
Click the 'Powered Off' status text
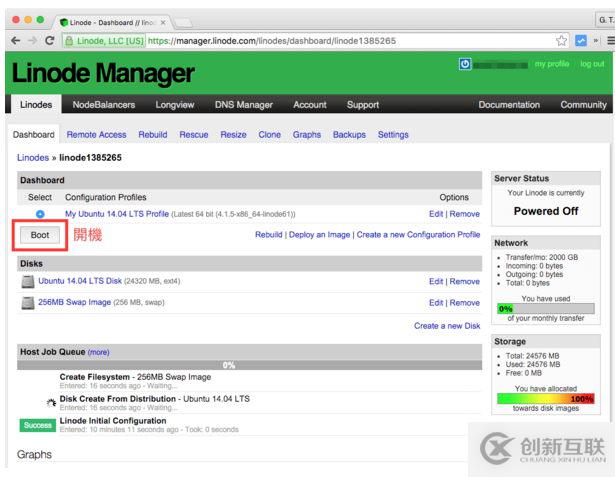(x=546, y=211)
